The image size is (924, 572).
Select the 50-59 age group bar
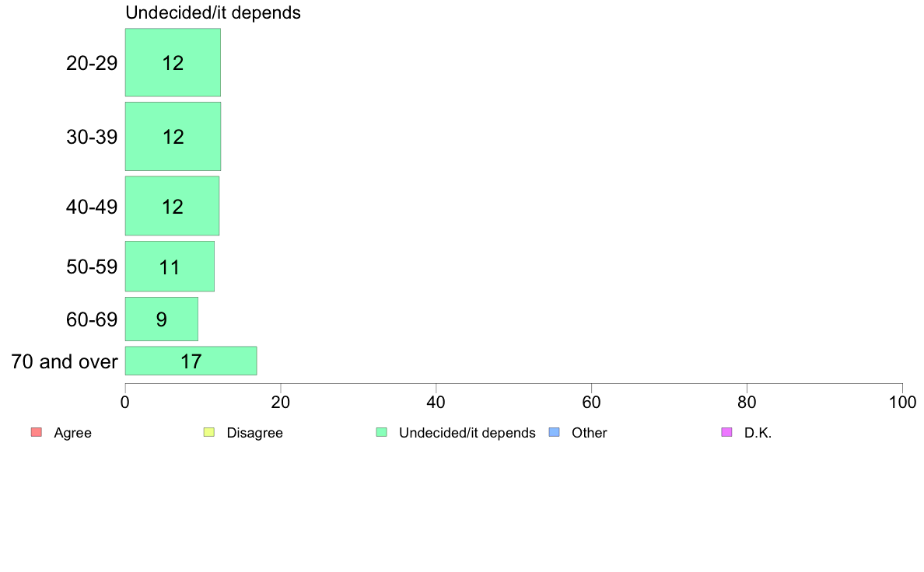coord(170,267)
